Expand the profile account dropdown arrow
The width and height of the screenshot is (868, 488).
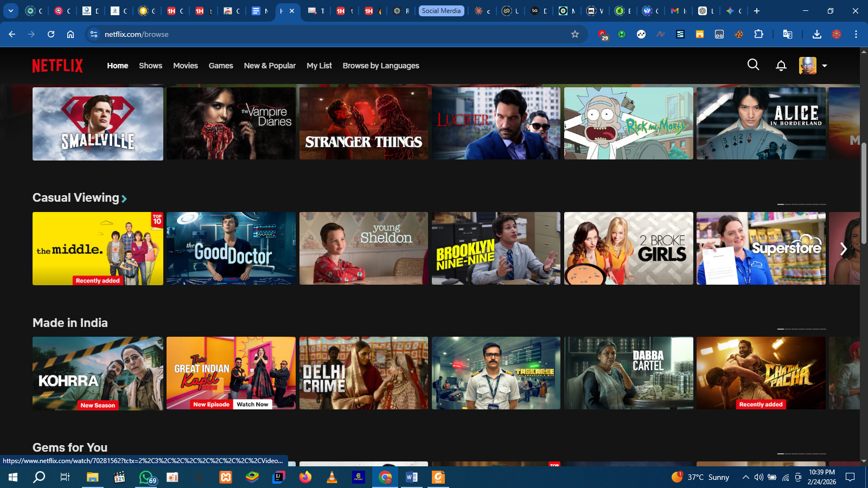click(825, 66)
